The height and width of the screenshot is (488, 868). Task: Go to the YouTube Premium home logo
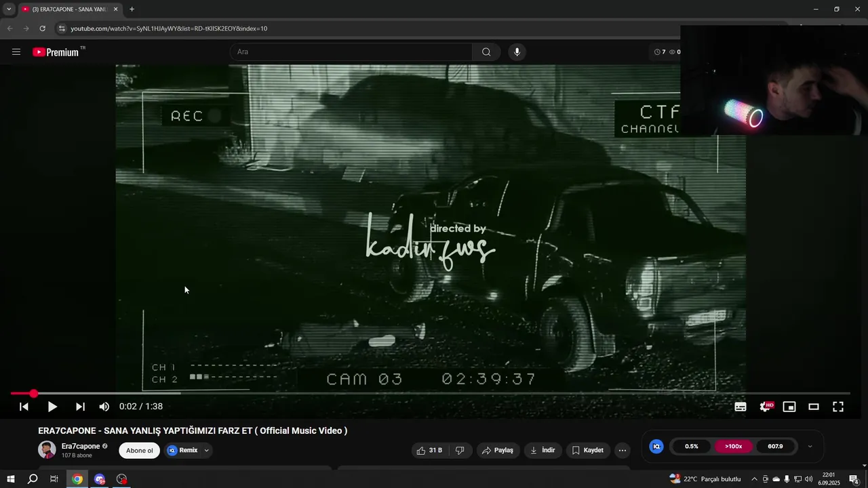pyautogui.click(x=56, y=52)
